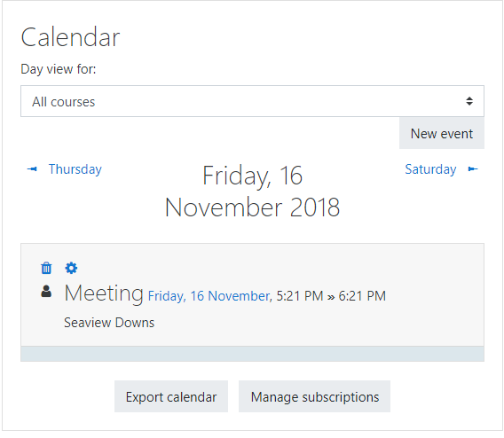This screenshot has width=504, height=438.
Task: Expand the All courses dropdown arrows
Action: click(469, 101)
